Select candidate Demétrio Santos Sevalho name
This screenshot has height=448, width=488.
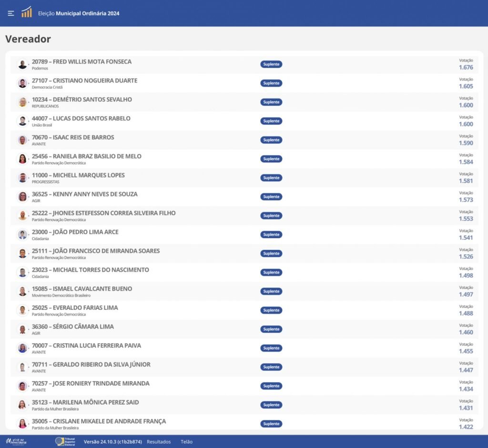(x=81, y=100)
